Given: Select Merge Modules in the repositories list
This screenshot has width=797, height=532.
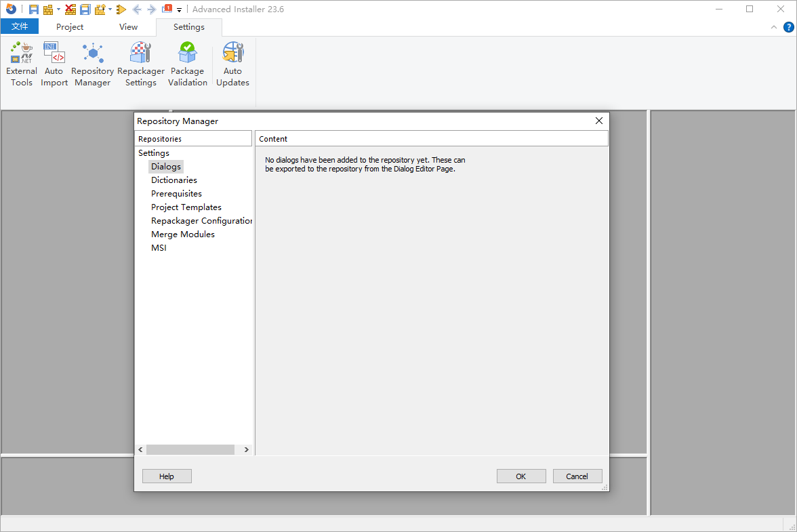Looking at the screenshot, I should point(183,234).
